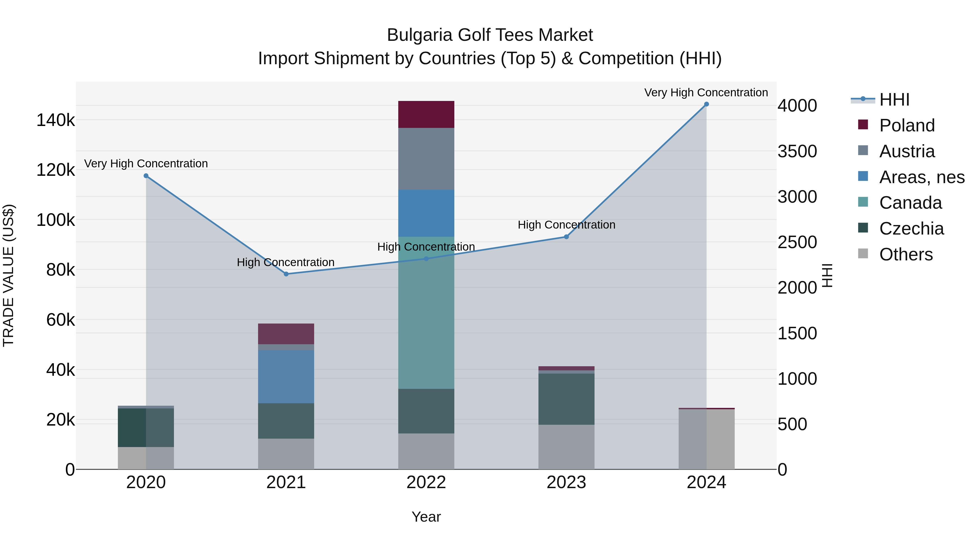Select the 2023 HHI data point
The height and width of the screenshot is (551, 980).
[566, 236]
